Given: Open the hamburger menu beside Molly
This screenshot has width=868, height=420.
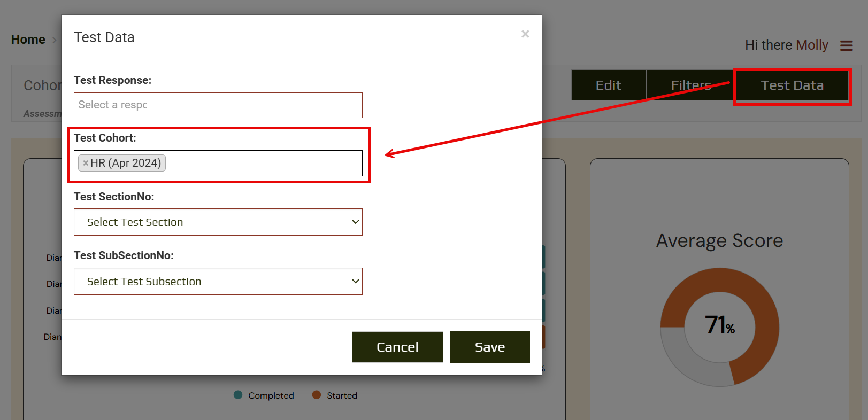Looking at the screenshot, I should click(x=846, y=46).
